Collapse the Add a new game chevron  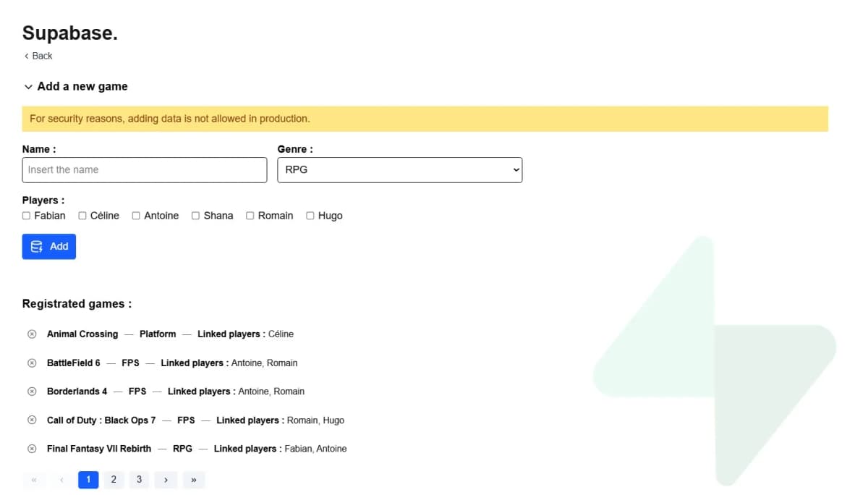(28, 87)
